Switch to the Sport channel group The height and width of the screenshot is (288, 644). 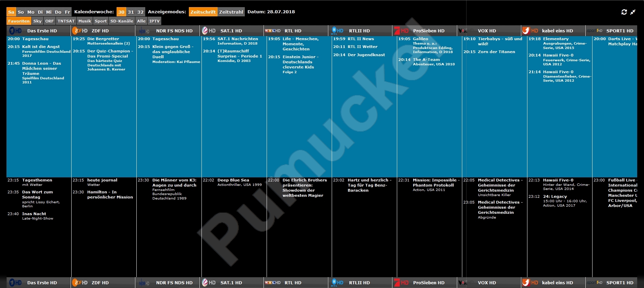pos(101,21)
